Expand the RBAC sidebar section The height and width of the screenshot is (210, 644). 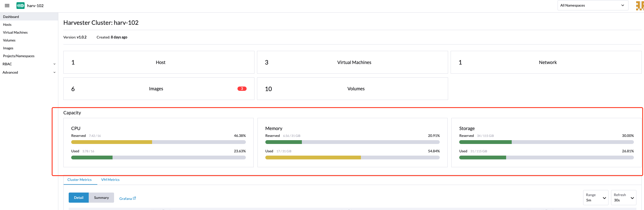coord(29,64)
